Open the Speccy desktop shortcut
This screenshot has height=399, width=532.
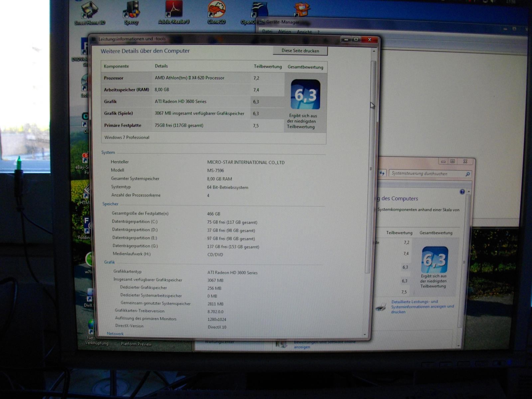[x=131, y=13]
